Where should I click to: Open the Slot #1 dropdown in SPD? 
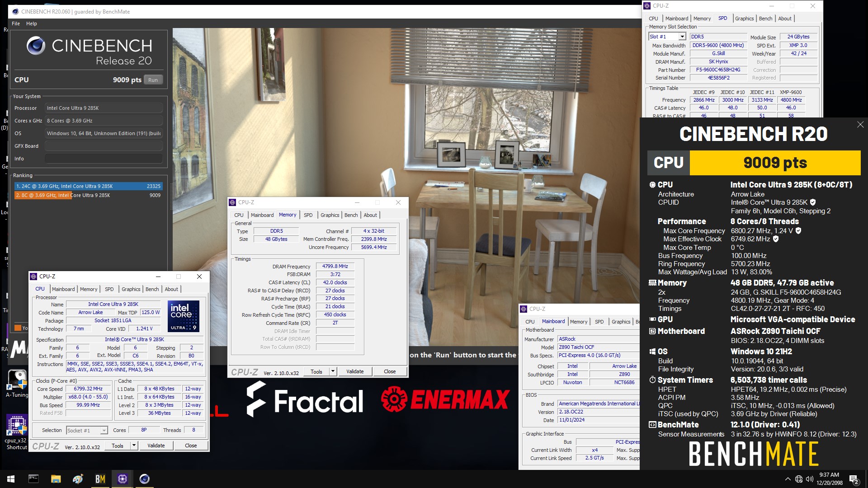[682, 37]
